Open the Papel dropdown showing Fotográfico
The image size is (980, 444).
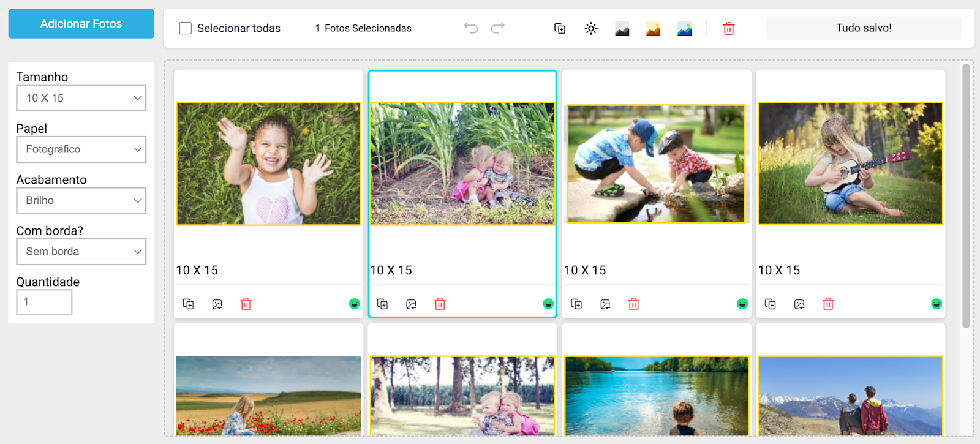coord(81,149)
